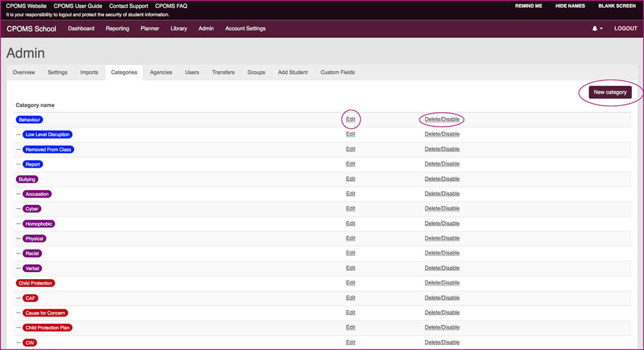Edit the Racial category
644x350 pixels.
pyautogui.click(x=350, y=253)
